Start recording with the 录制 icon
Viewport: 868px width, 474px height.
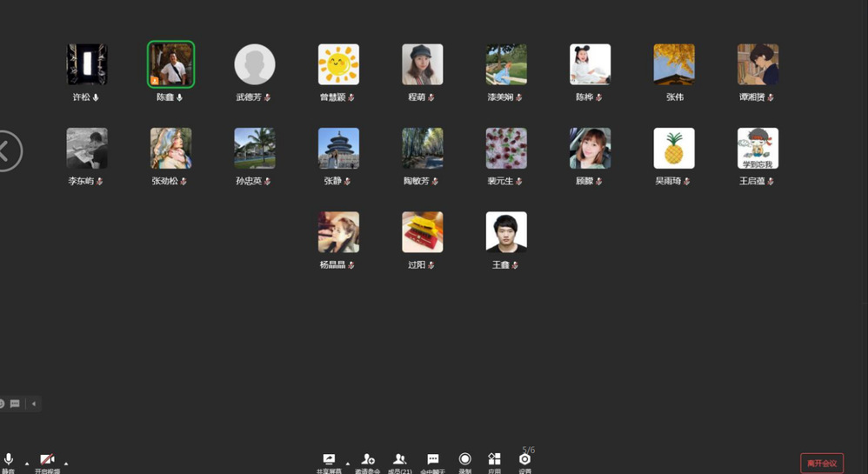pos(464,460)
